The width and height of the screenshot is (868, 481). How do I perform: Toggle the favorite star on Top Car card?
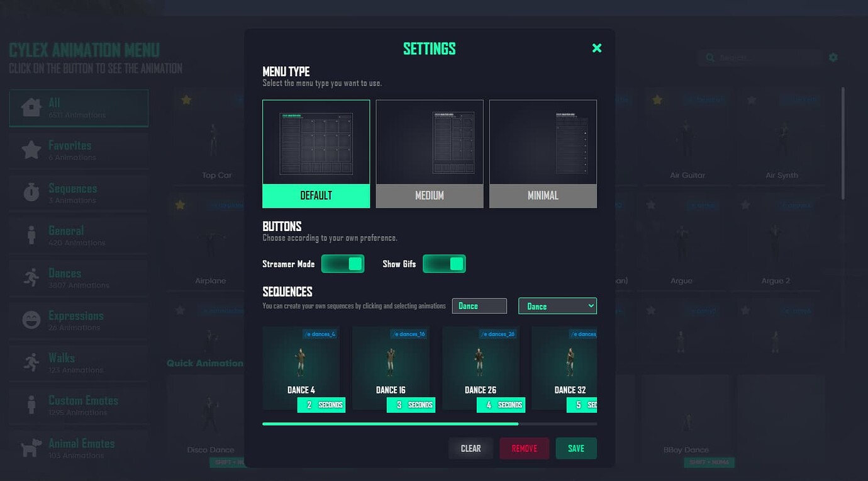[x=186, y=99]
